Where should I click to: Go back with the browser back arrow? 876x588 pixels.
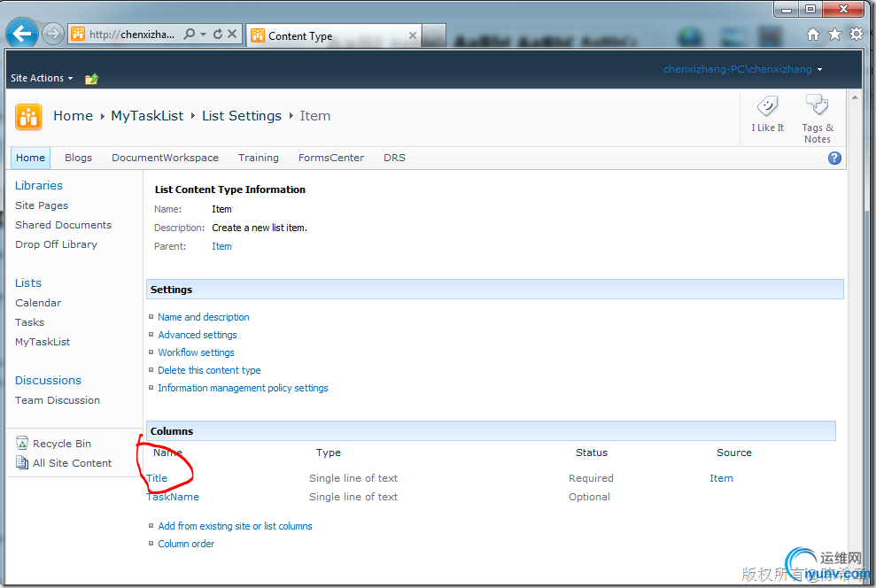pos(22,34)
